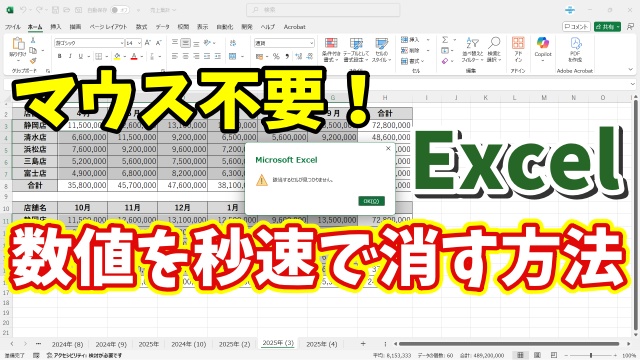Collapse the ribbon with the chevron

click(x=631, y=70)
